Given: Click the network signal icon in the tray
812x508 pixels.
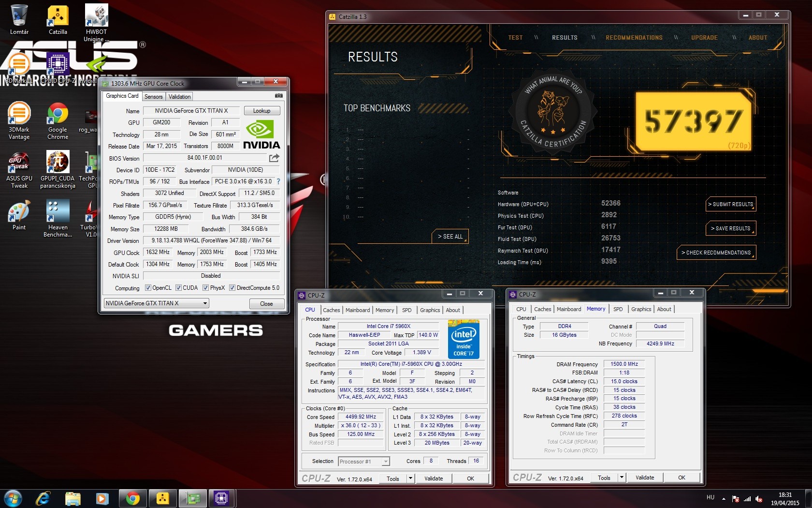Looking at the screenshot, I should point(748,499).
